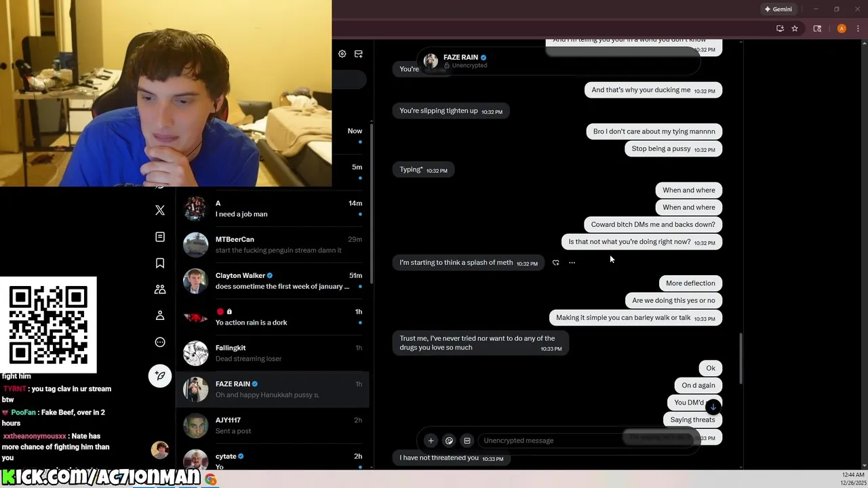Open 'Yo action rain is a dork' conversation
The width and height of the screenshot is (868, 488).
pos(273,317)
